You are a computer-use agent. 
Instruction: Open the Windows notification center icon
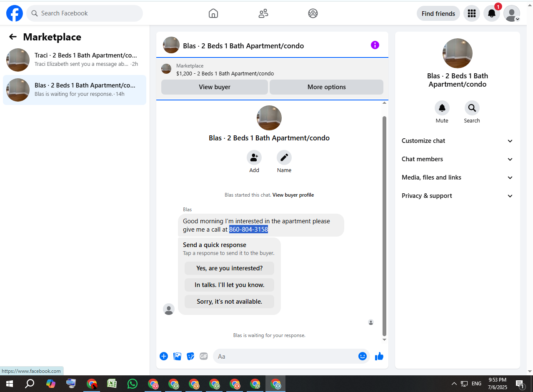(x=520, y=384)
